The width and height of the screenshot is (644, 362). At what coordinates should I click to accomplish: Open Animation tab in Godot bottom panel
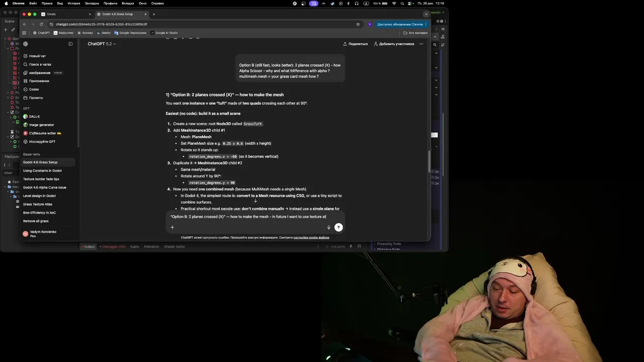[151, 246]
